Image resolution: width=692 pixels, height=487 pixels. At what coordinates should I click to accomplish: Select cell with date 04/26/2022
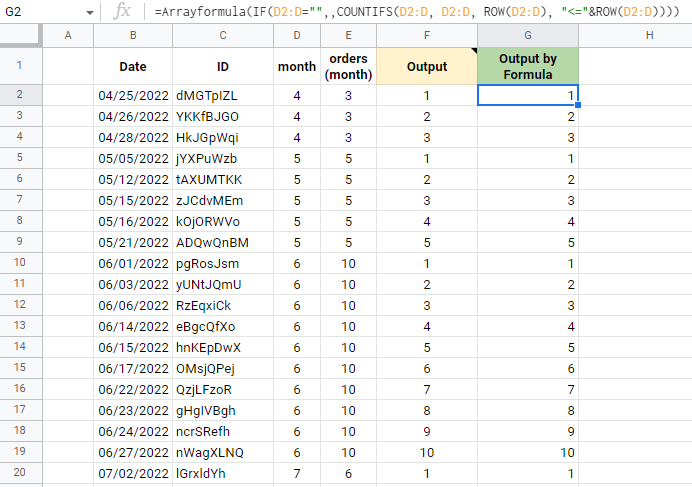click(133, 117)
